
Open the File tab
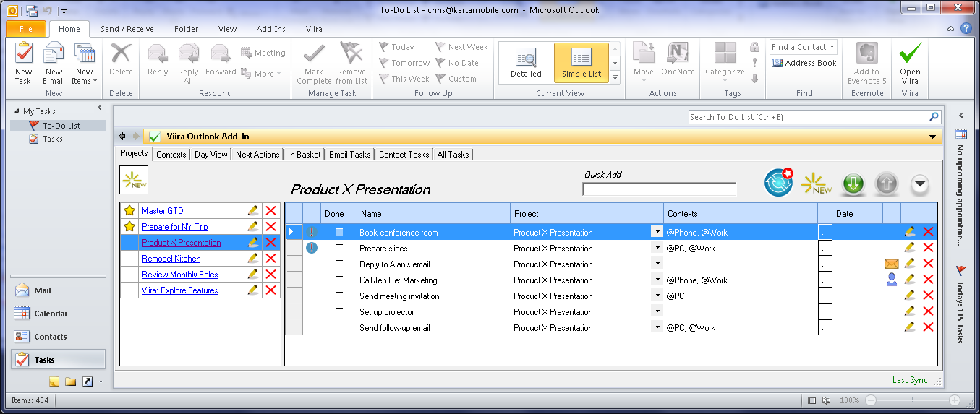[x=26, y=29]
